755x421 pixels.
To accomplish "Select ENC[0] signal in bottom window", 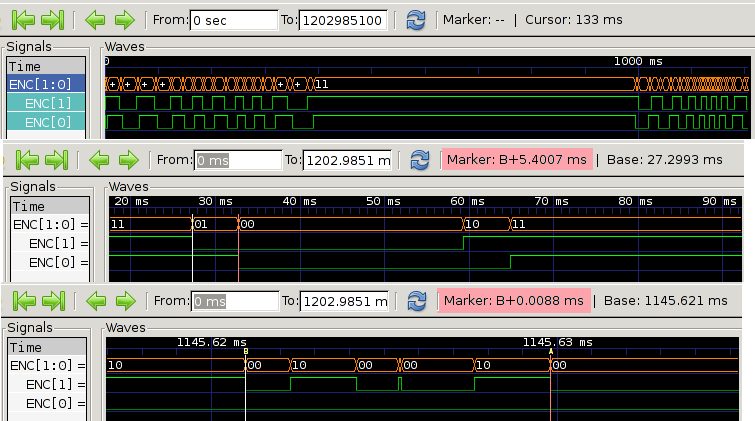I will pos(47,403).
